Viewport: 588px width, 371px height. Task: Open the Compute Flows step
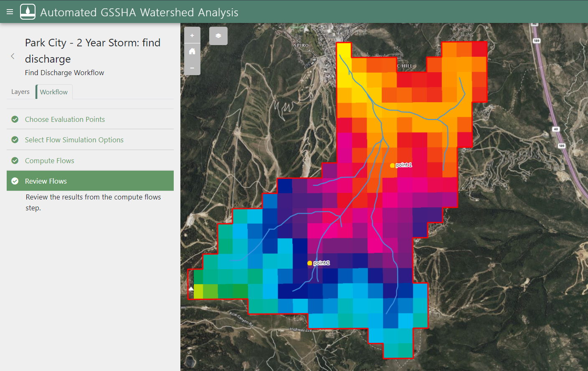[x=50, y=160]
